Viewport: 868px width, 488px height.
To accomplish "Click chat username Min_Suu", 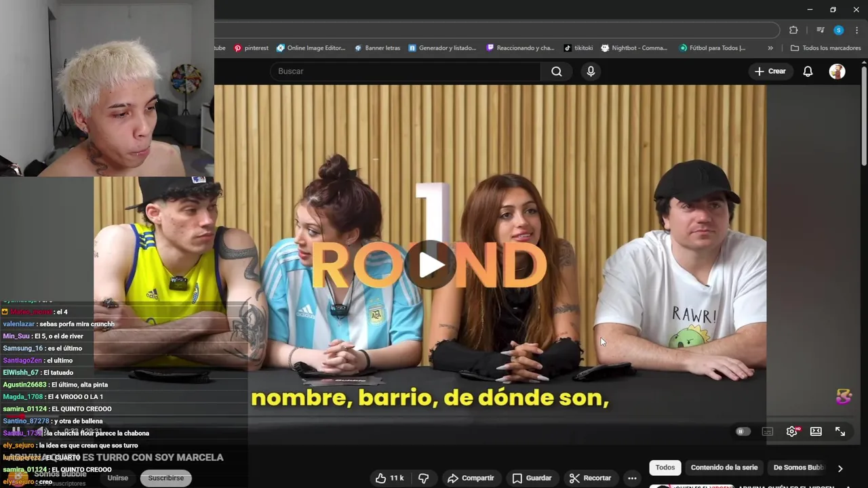I will [16, 336].
